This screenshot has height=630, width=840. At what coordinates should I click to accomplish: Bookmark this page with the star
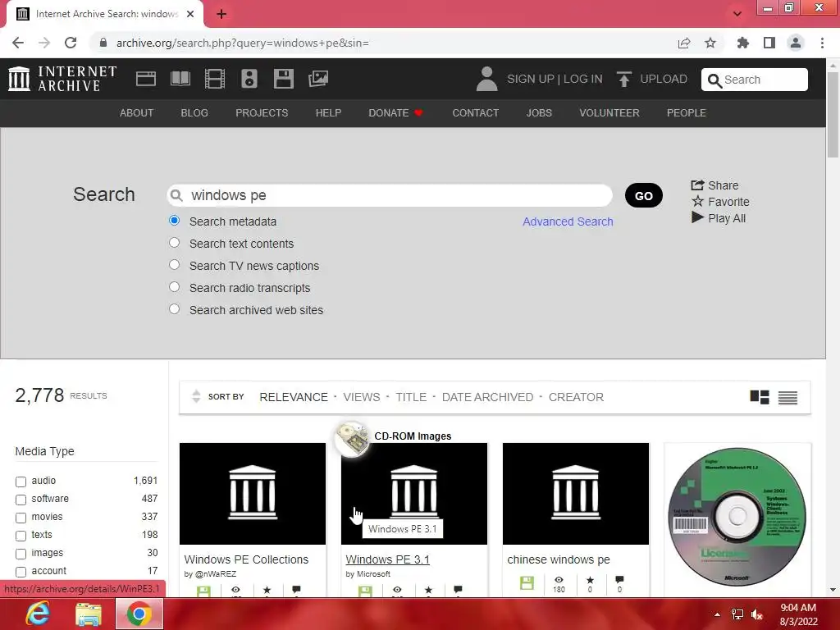point(710,43)
